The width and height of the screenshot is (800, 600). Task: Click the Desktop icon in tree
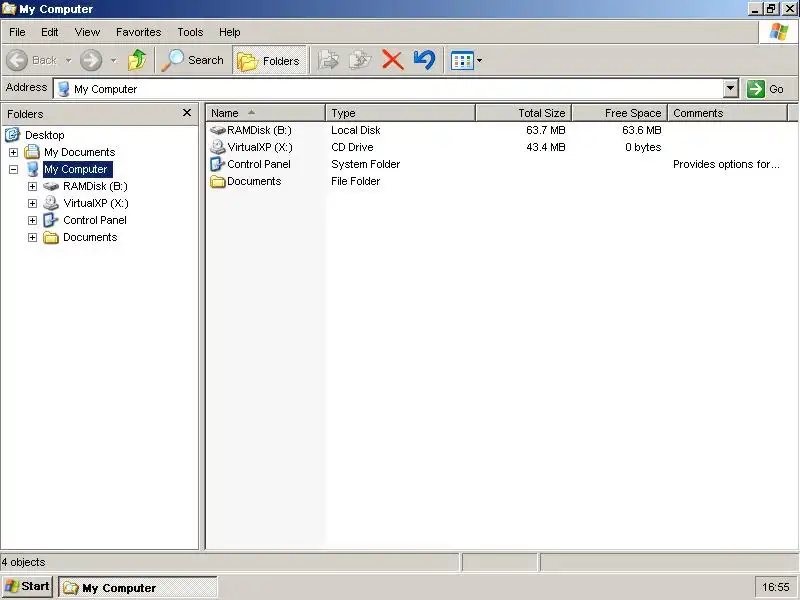(x=12, y=135)
